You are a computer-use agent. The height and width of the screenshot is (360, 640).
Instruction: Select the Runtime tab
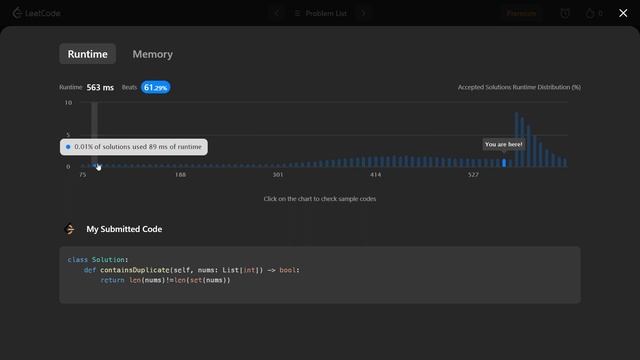point(87,54)
